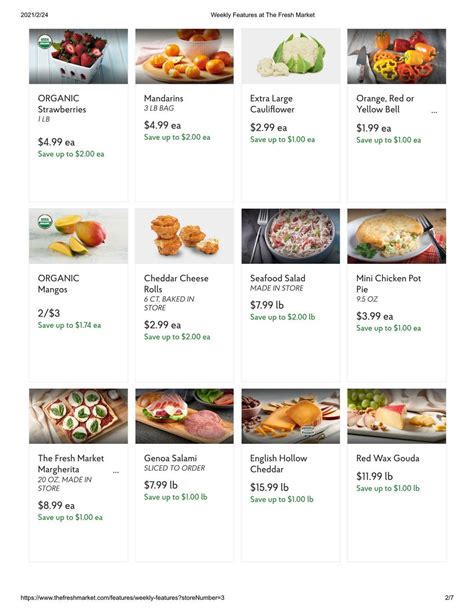The height and width of the screenshot is (613, 474).
Task: Expand the Fresh Market Margherita ellipsis
Action: pyautogui.click(x=116, y=472)
